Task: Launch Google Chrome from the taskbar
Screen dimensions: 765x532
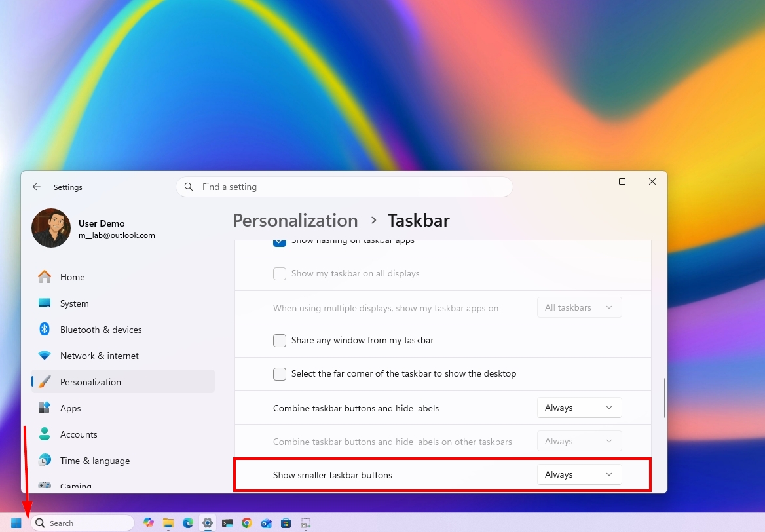Action: (246, 523)
